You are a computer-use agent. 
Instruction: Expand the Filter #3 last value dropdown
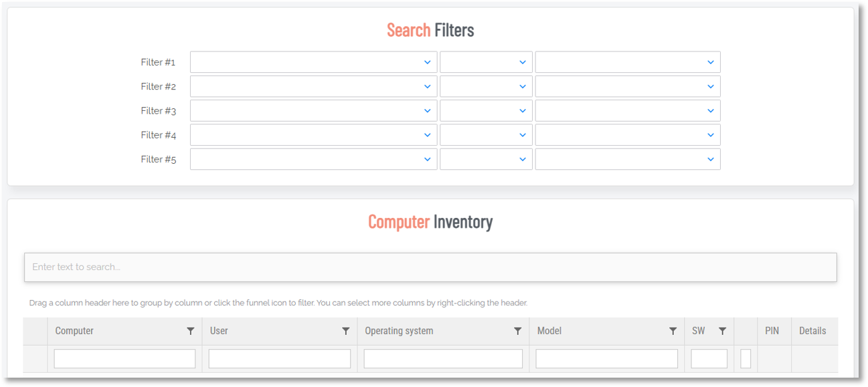627,111
